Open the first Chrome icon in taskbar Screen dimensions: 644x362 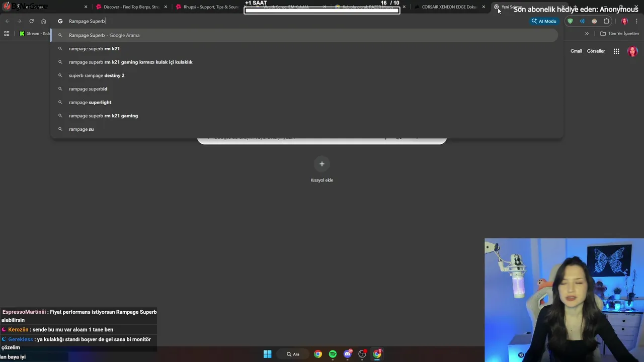[x=318, y=354]
